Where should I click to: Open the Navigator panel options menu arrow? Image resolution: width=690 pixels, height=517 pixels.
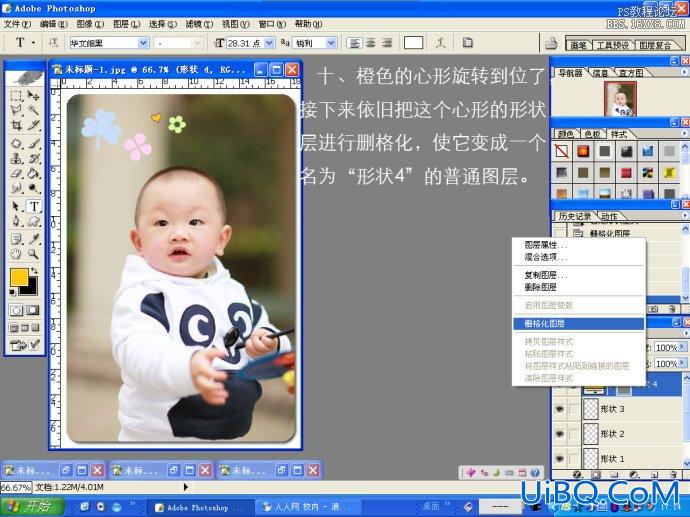(x=684, y=72)
